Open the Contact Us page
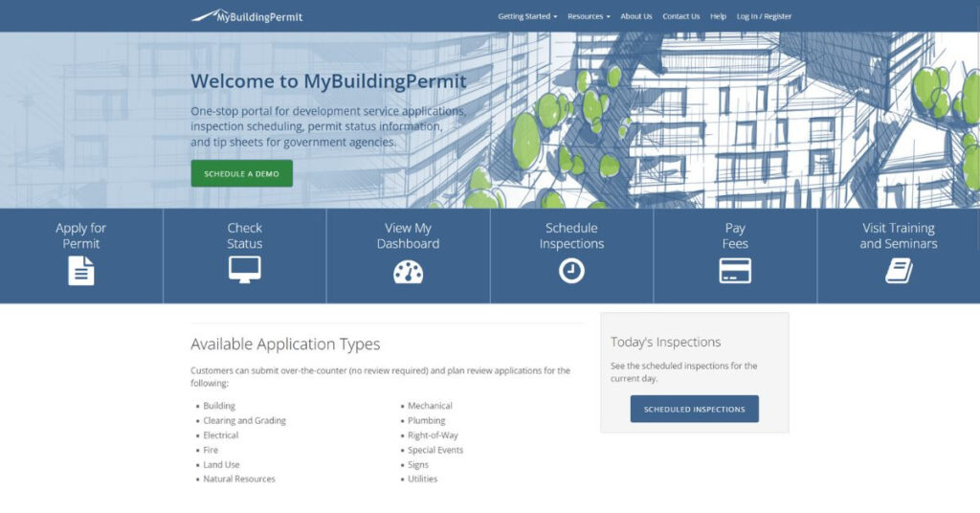Screen dimensions: 980x513 681,16
